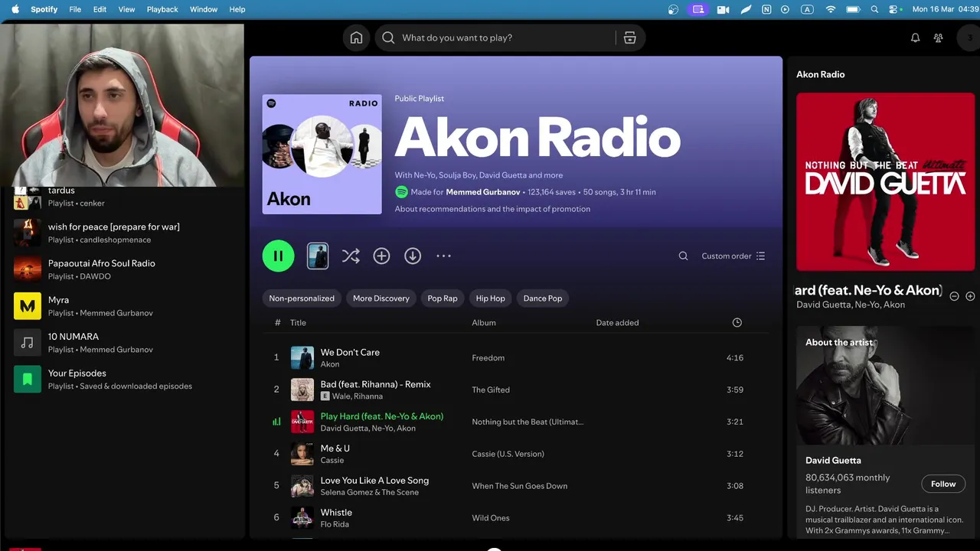
Task: Open the Help menu
Action: coord(237,9)
